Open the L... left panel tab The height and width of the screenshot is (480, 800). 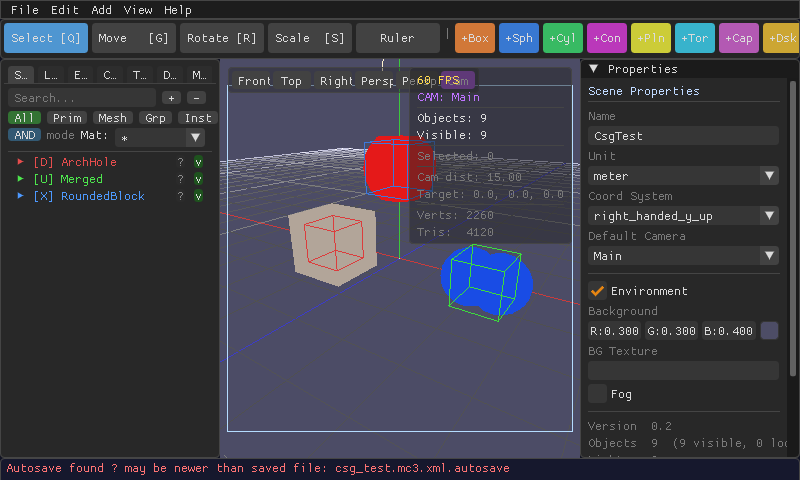51,75
